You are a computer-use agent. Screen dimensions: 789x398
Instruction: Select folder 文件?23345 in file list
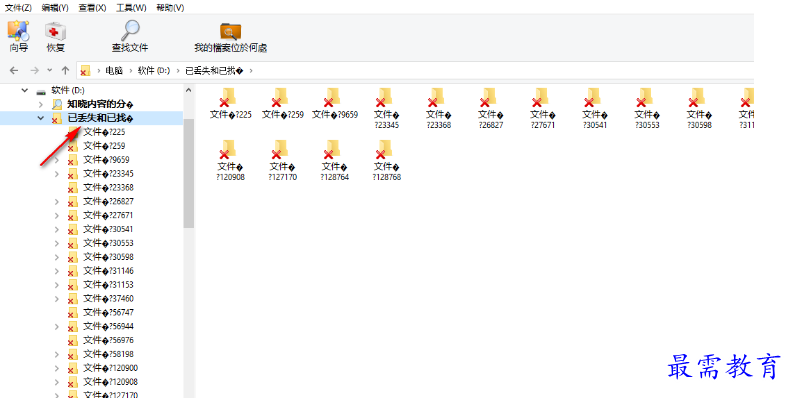(x=386, y=109)
